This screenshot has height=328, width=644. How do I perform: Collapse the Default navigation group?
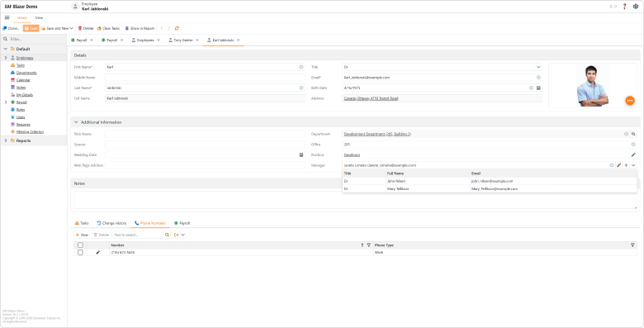coord(6,49)
